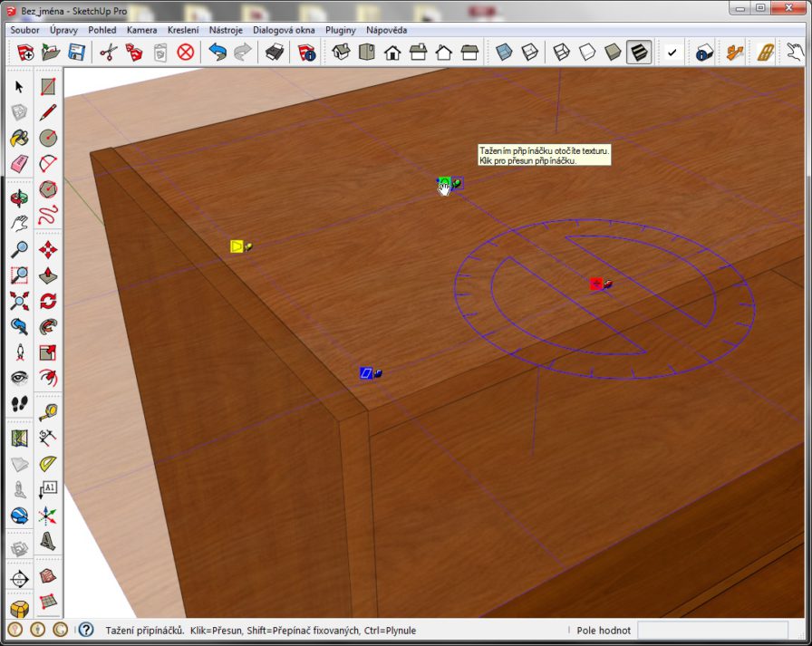Open the Pluginy menu
Screen dimensions: 812x646
pyautogui.click(x=340, y=30)
